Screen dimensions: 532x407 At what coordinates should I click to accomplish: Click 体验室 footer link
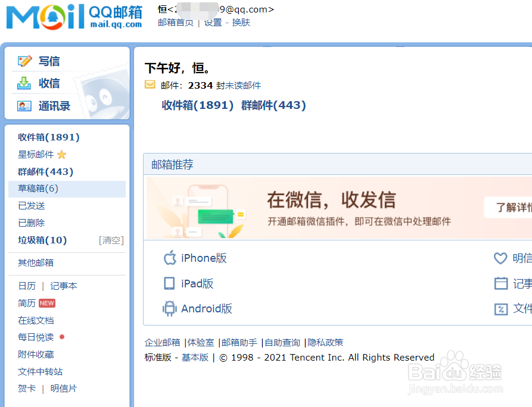pos(201,343)
